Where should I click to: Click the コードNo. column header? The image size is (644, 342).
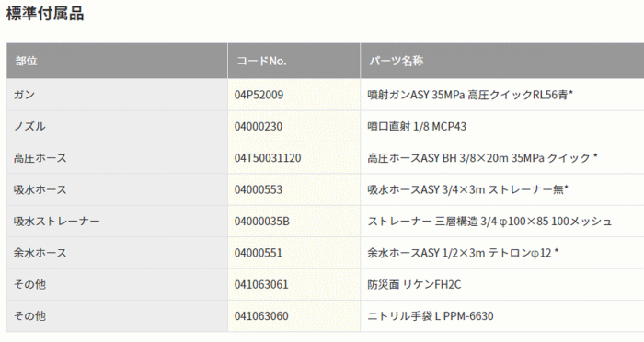[294, 61]
